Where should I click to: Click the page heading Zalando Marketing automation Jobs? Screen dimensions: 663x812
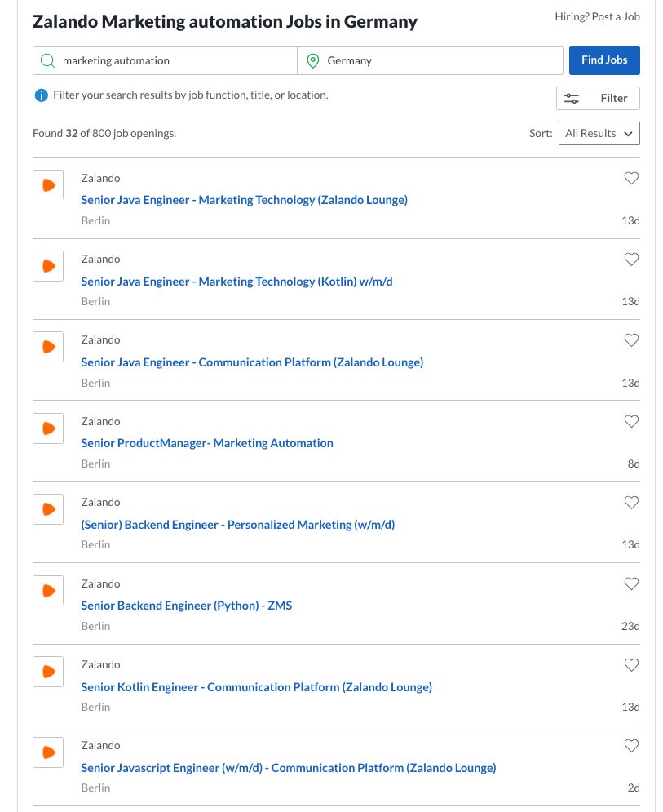click(x=224, y=22)
